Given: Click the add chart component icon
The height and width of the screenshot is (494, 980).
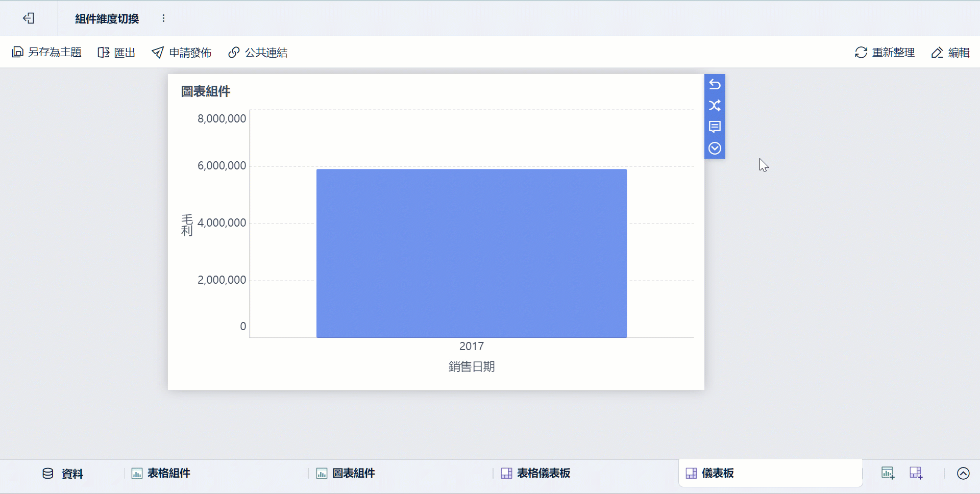Looking at the screenshot, I should pyautogui.click(x=888, y=473).
